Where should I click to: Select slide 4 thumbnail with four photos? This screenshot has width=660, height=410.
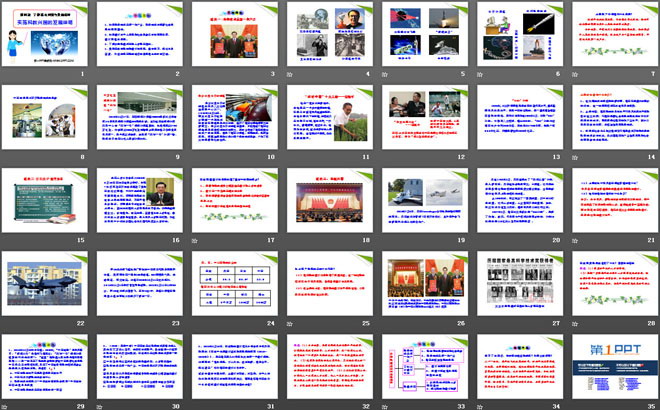pyautogui.click(x=330, y=34)
